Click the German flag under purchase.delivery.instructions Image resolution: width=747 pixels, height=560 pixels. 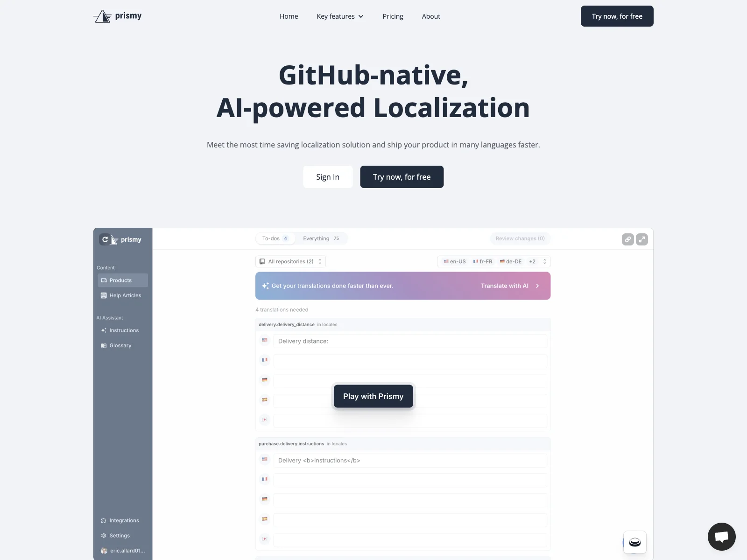pos(265,499)
